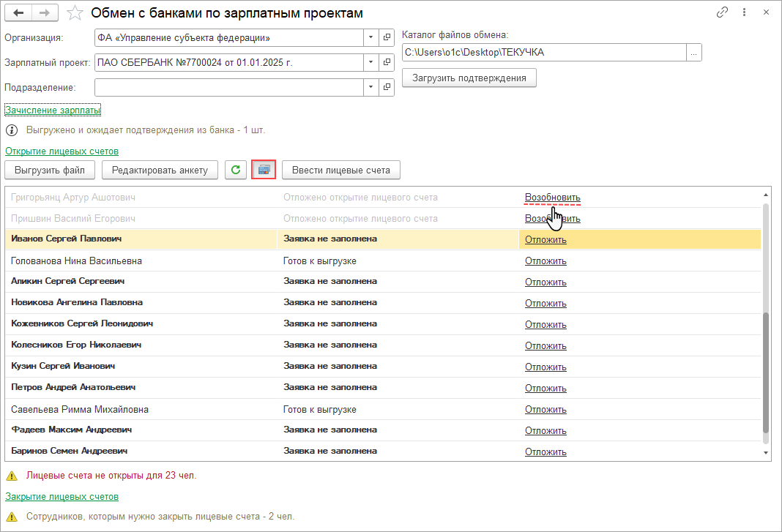Open the Зарплатный проект open-form icon
This screenshot has height=532, width=782.
pos(387,63)
